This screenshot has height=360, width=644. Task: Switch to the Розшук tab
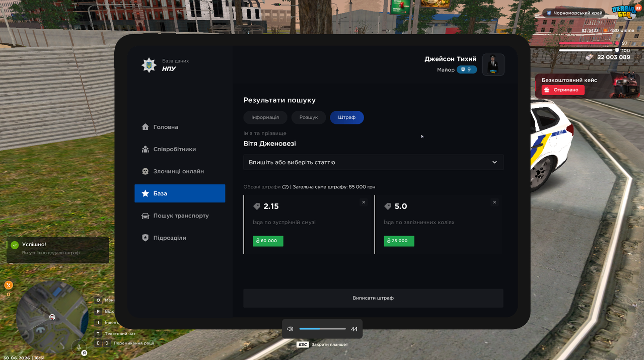pyautogui.click(x=309, y=117)
